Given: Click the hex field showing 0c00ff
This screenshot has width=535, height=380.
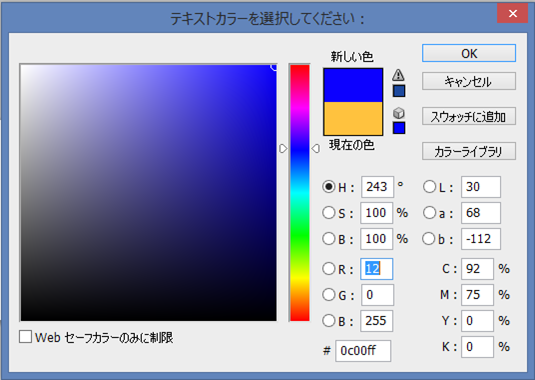Looking at the screenshot, I should point(363,351).
